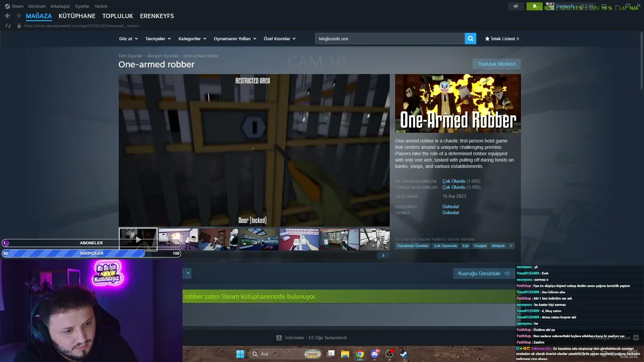Open the ERENKEYFS profile tab
The image size is (644, 362).
point(157,16)
